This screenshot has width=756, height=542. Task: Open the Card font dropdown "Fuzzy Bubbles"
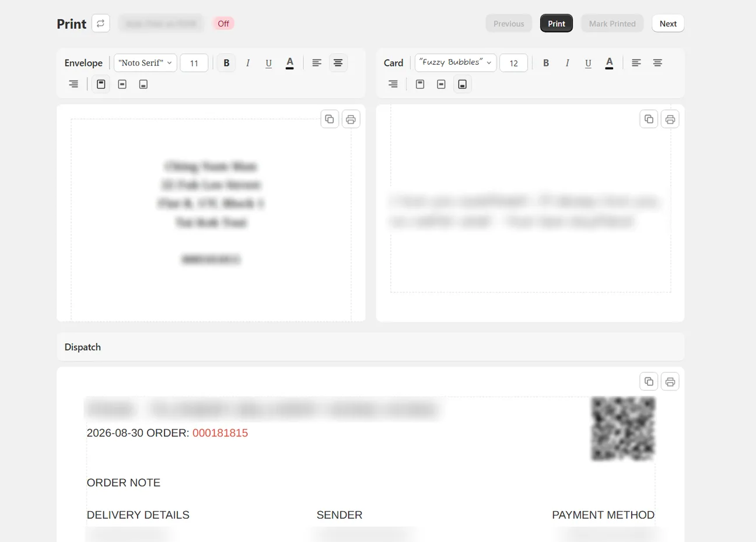pos(456,62)
